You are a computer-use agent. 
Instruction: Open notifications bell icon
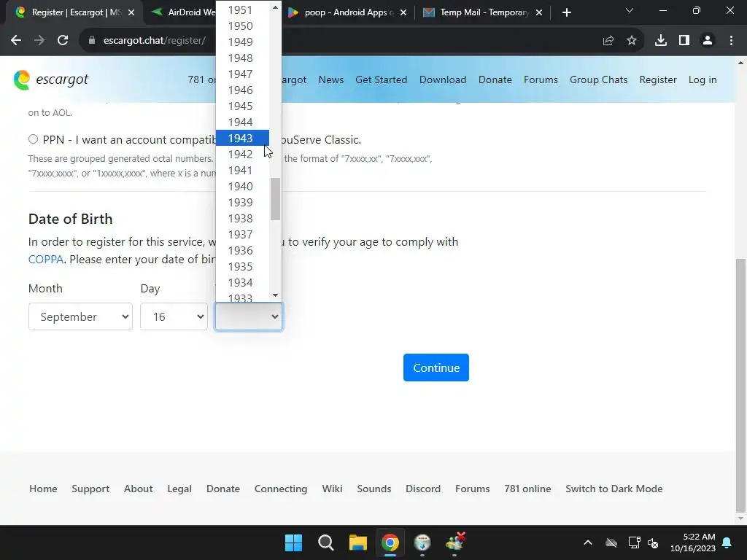tap(727, 542)
